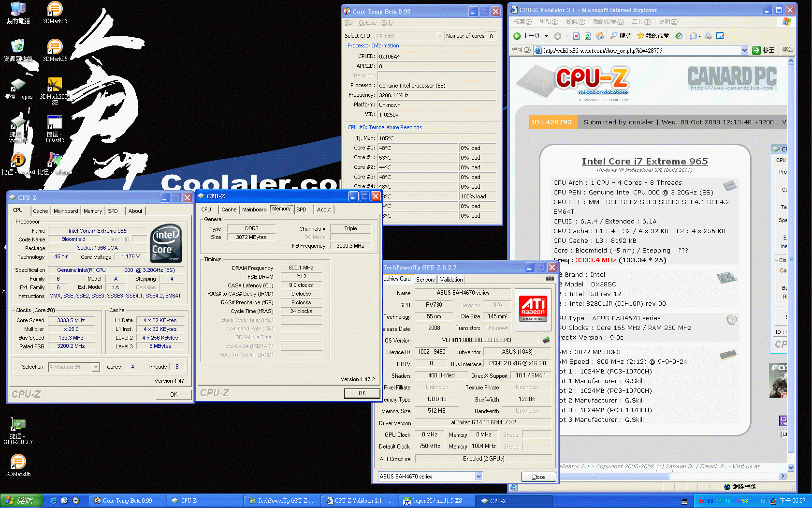The width and height of the screenshot is (812, 508).
Task: Select Sensors tab in GPU-Z
Action: 425,280
